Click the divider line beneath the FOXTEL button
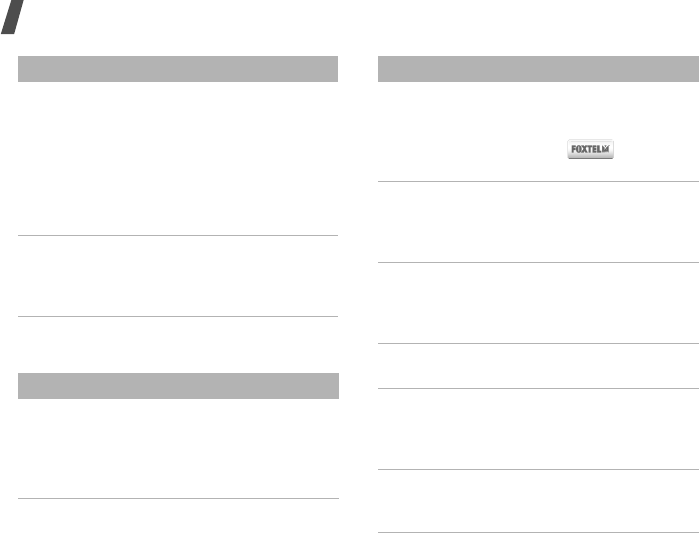699x533 pixels. [x=539, y=181]
